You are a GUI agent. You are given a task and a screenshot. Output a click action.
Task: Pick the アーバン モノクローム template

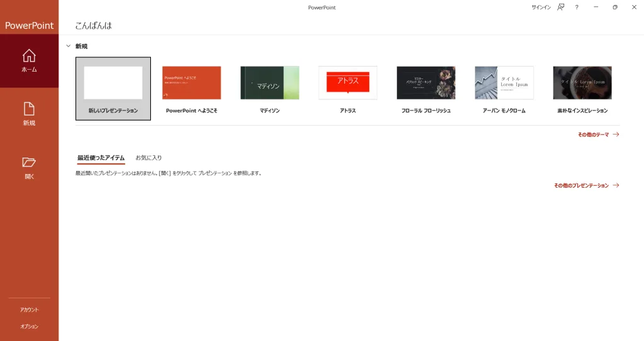(504, 83)
